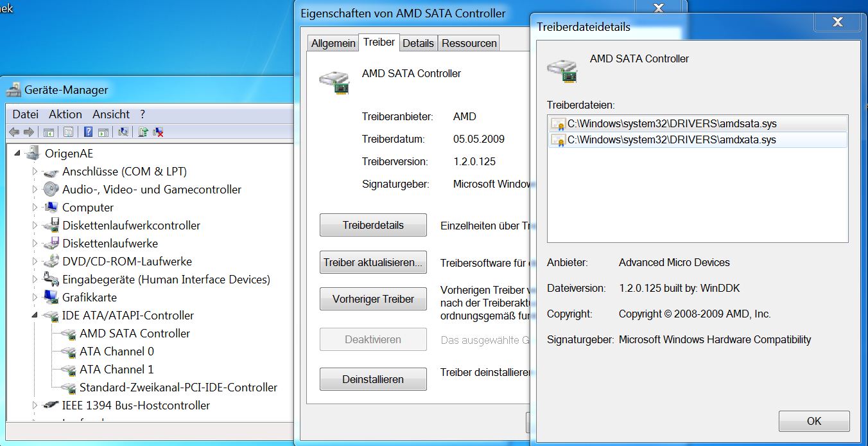Click the Treiberversion value 1.2.0.125
Screen dimensions: 868x446
tap(474, 162)
